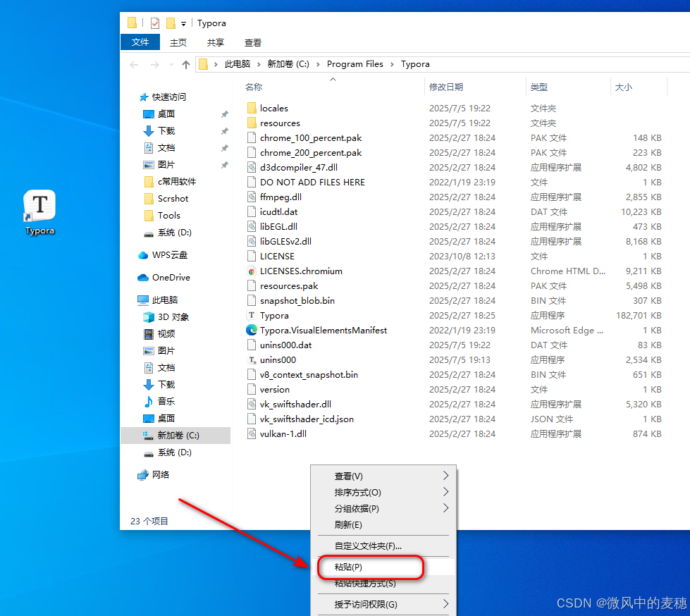Select libEGL.dll file
The width and height of the screenshot is (690, 616).
coord(272,227)
